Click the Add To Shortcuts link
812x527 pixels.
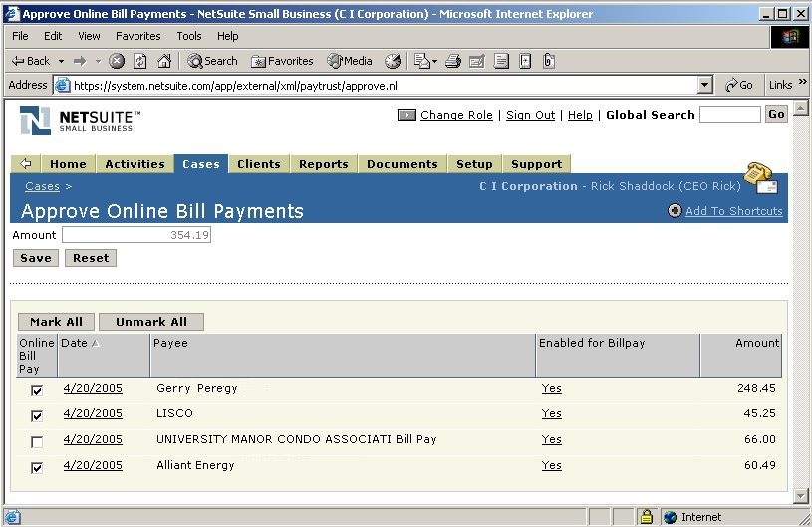pos(734,211)
